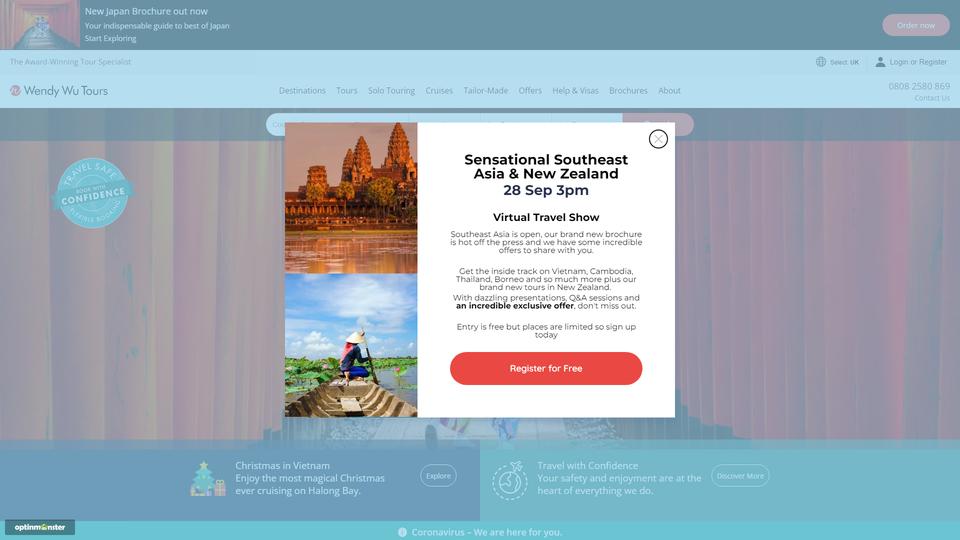This screenshot has width=960, height=540.
Task: Open the Login or Register link
Action: [918, 62]
